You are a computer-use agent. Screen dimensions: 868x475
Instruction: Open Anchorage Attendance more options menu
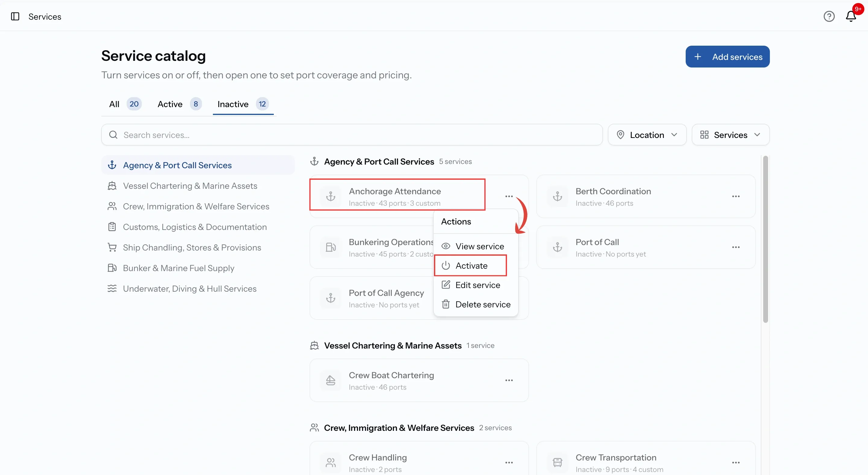pyautogui.click(x=509, y=196)
